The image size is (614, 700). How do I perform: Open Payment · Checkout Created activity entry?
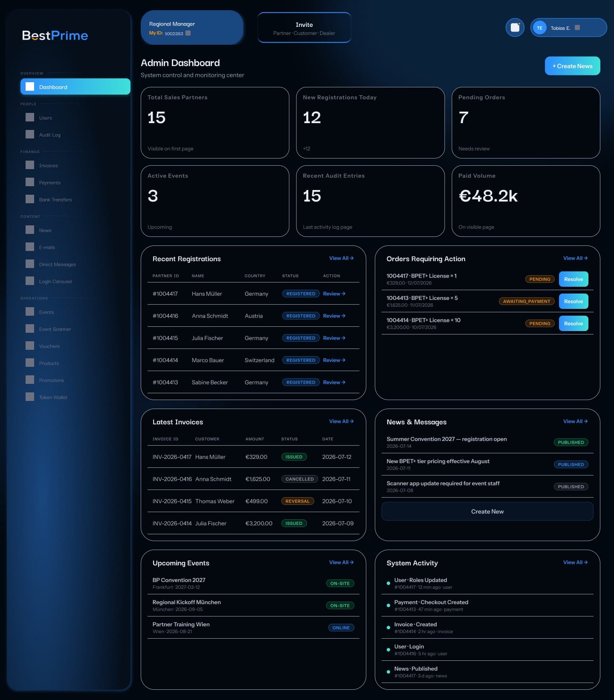tap(487, 605)
